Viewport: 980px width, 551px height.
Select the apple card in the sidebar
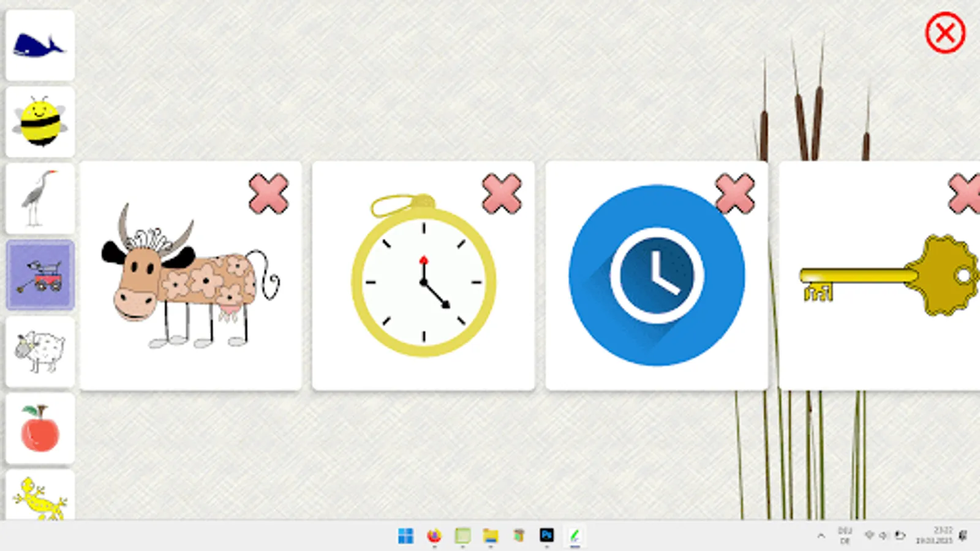(x=39, y=428)
